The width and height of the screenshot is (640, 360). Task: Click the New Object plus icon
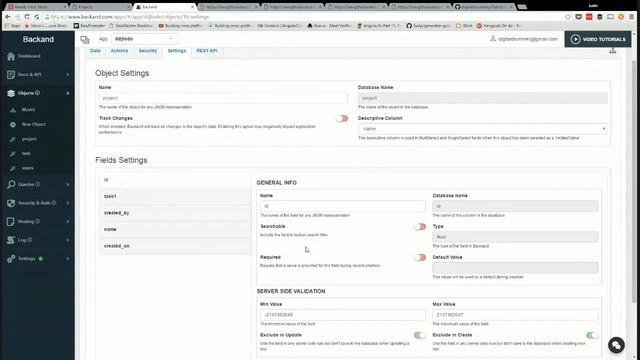point(13,124)
